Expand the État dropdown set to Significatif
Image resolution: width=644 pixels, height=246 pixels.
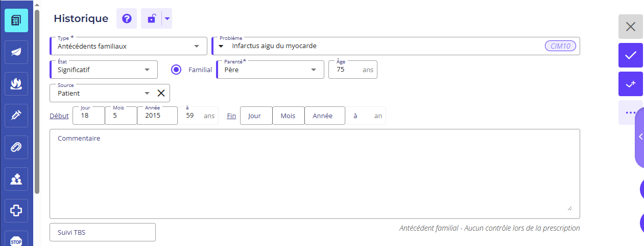point(103,70)
